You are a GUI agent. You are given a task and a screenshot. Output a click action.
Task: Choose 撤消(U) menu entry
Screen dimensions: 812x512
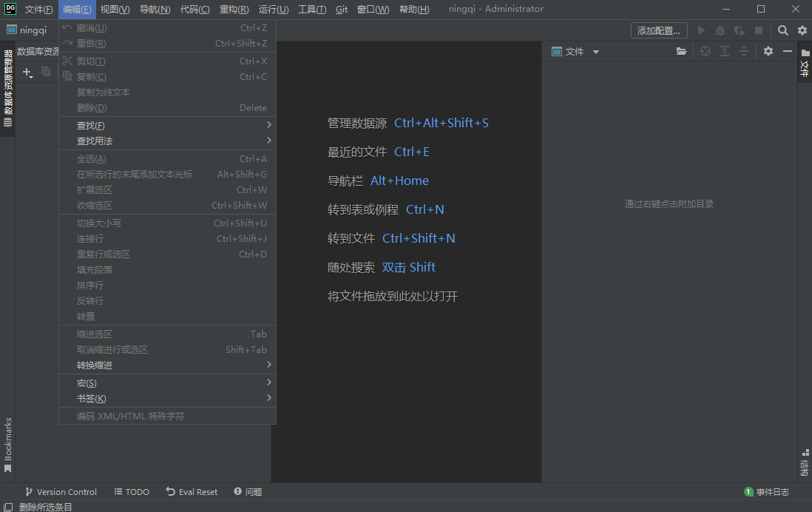pos(167,28)
